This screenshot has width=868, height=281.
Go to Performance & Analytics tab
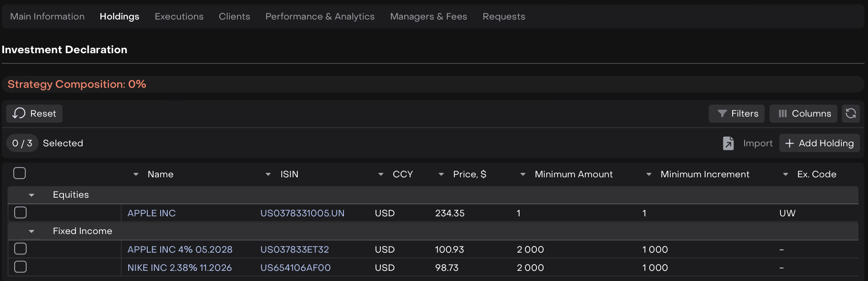tap(320, 16)
